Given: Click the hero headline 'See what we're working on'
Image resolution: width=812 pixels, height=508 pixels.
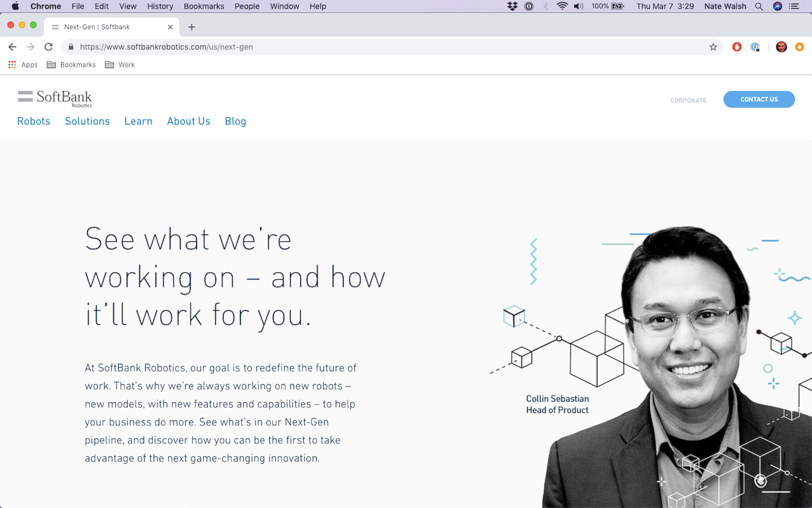Looking at the screenshot, I should click(x=235, y=277).
